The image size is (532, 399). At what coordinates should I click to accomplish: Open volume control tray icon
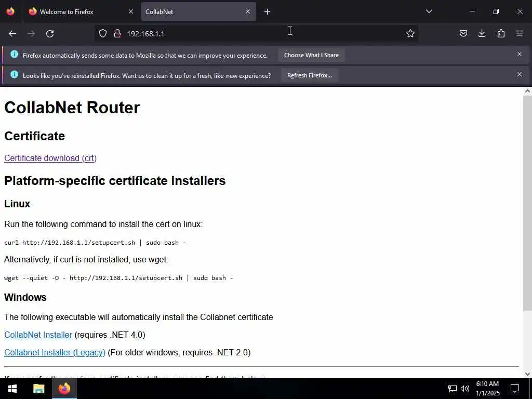coord(465,389)
